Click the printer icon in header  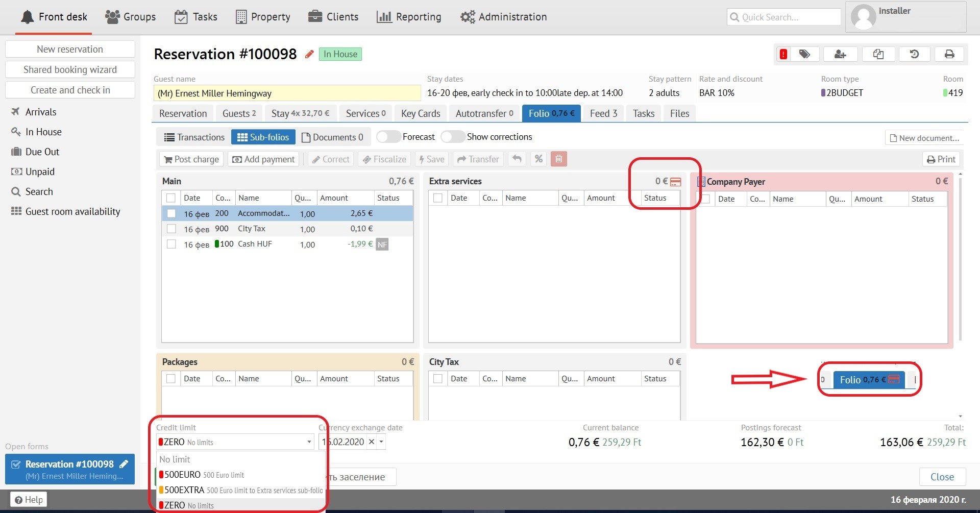(x=949, y=54)
